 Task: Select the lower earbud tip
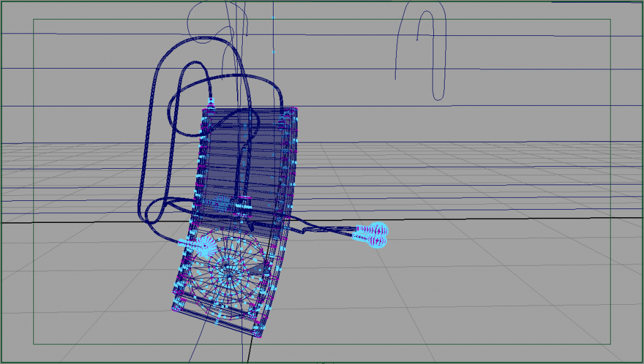[x=378, y=241]
